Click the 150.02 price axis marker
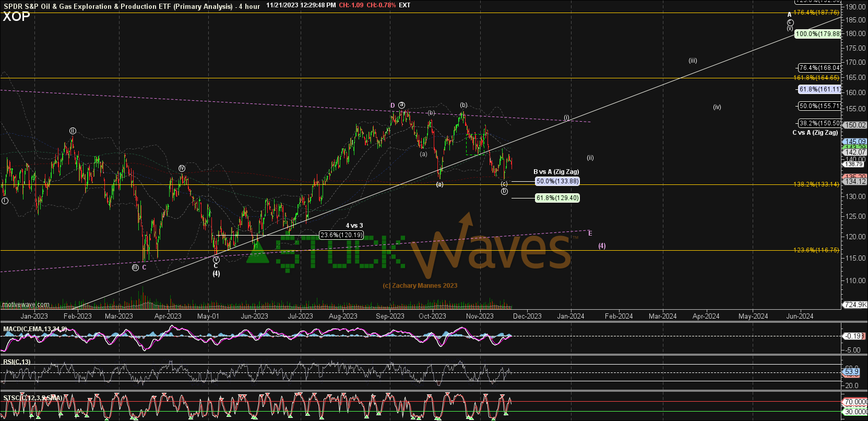868x421 pixels. pyautogui.click(x=856, y=125)
